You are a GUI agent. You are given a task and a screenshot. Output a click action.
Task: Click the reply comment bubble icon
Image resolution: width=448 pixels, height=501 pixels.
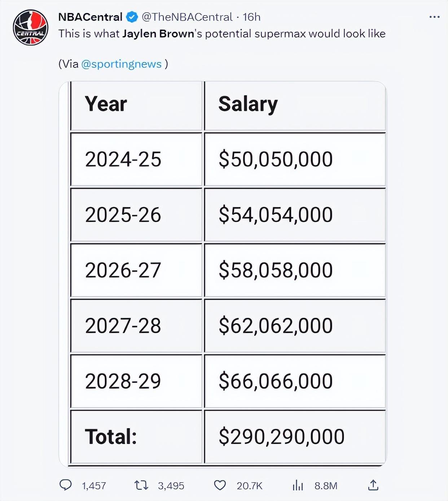[65, 485]
